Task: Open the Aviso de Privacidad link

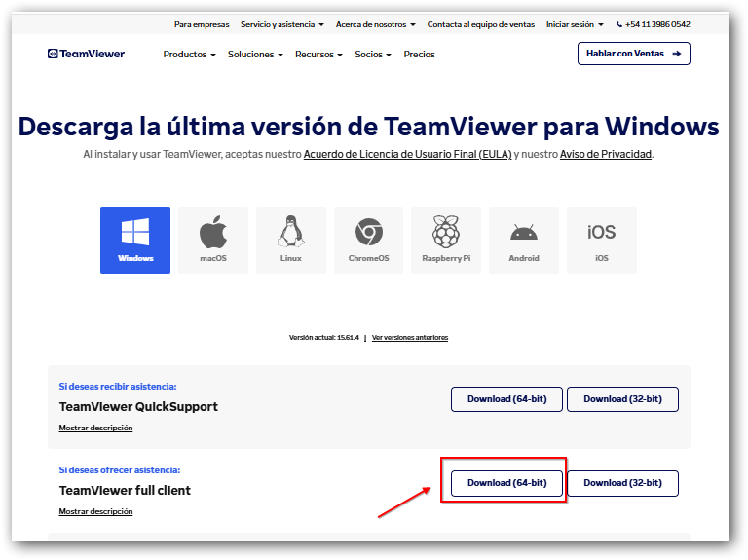Action: click(x=606, y=154)
